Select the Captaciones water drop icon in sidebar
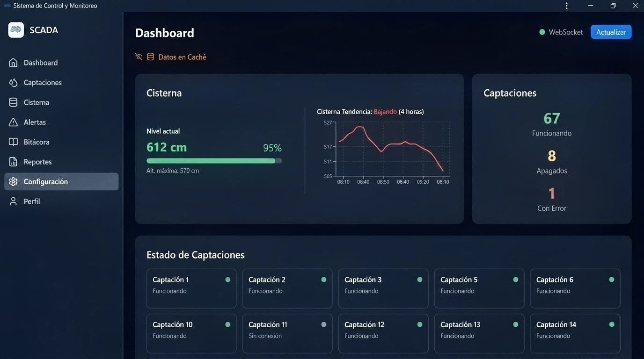Image resolution: width=644 pixels, height=359 pixels. pyautogui.click(x=13, y=82)
